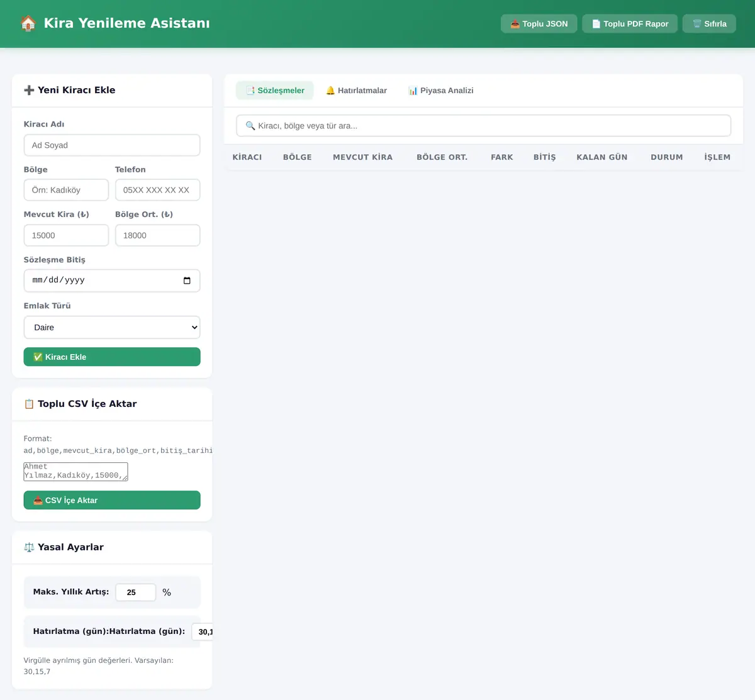Click the clipboard icon beside Toplu CSV
755x700 pixels.
29,404
